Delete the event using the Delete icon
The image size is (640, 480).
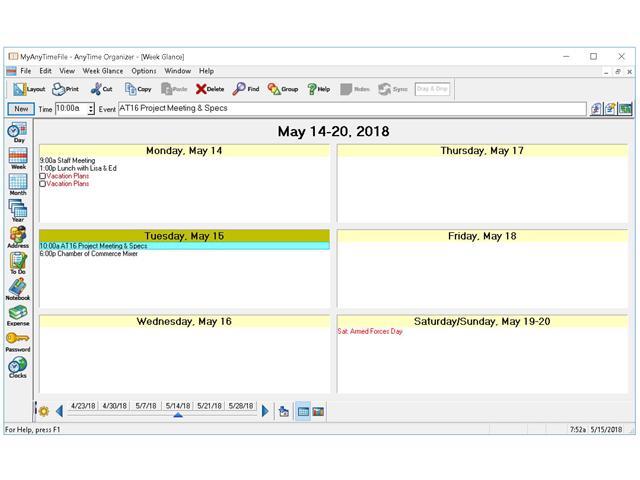tap(210, 89)
